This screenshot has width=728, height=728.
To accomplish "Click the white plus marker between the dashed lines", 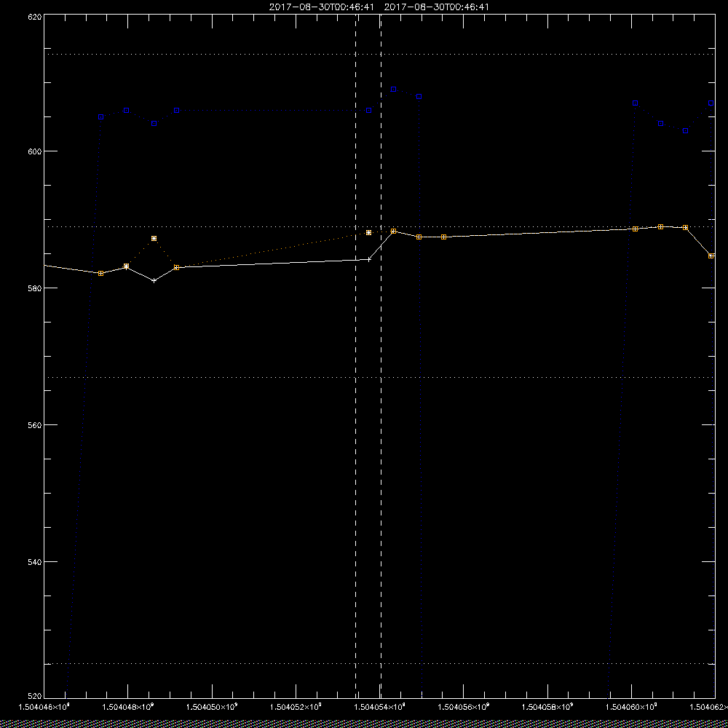I will 369,260.
